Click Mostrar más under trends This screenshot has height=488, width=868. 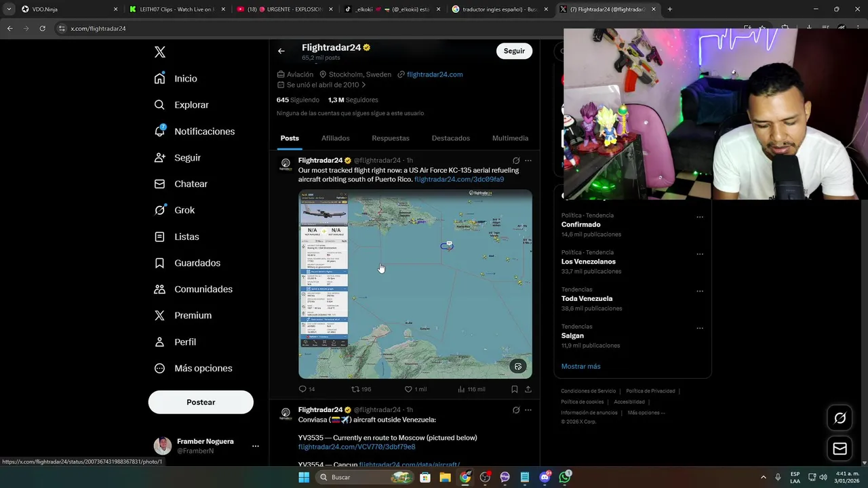coord(580,367)
